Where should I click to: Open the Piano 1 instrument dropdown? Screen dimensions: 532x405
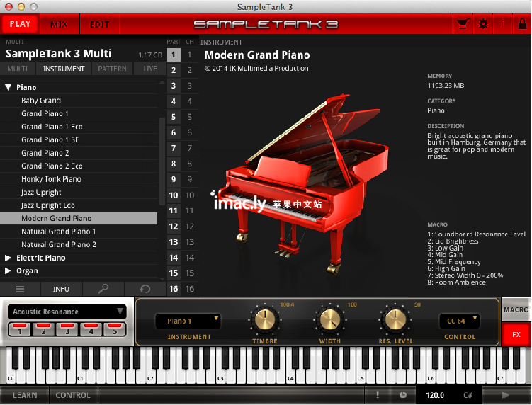point(188,321)
